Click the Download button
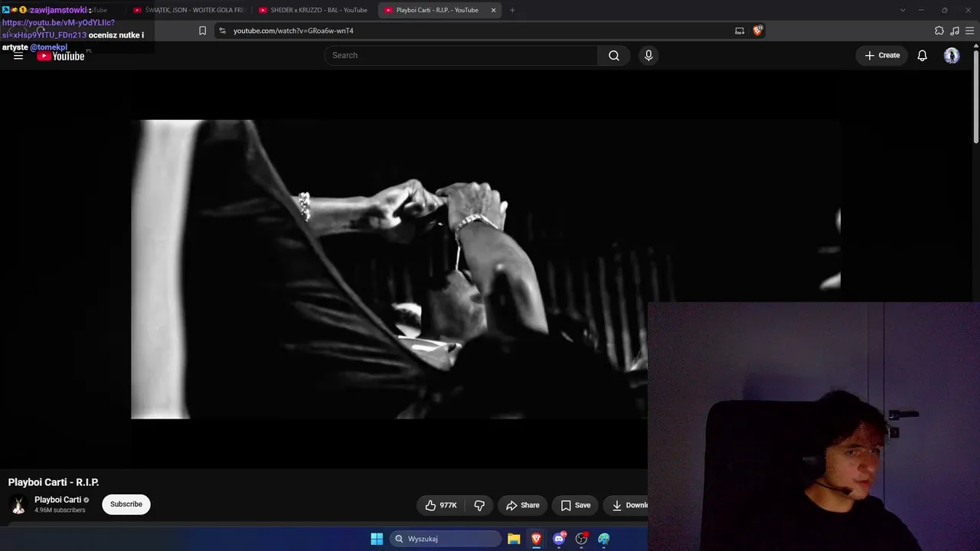 626,505
